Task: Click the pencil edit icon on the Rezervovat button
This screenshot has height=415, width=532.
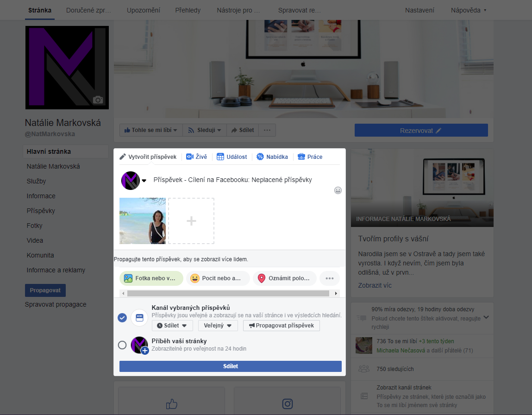Action: tap(438, 131)
